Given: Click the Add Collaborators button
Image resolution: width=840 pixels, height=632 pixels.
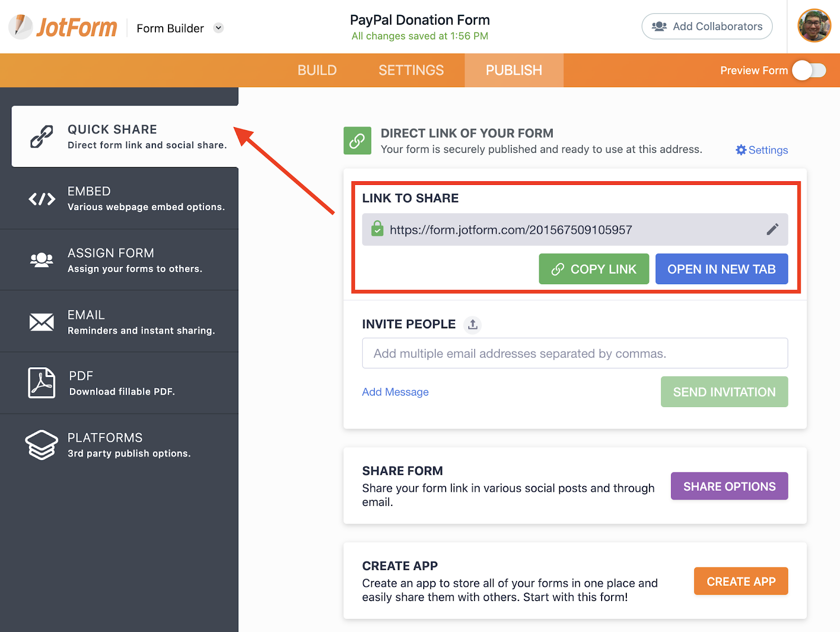Looking at the screenshot, I should click(x=707, y=27).
